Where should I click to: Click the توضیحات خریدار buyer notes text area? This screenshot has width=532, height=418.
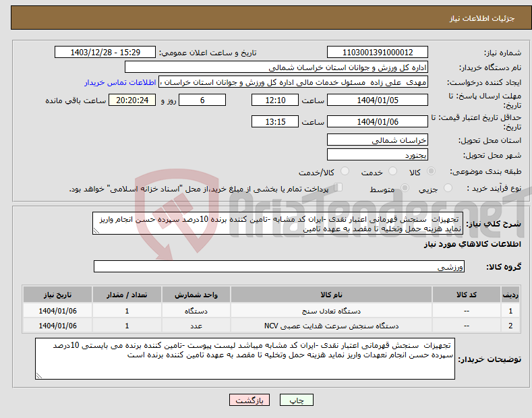tap(245, 359)
